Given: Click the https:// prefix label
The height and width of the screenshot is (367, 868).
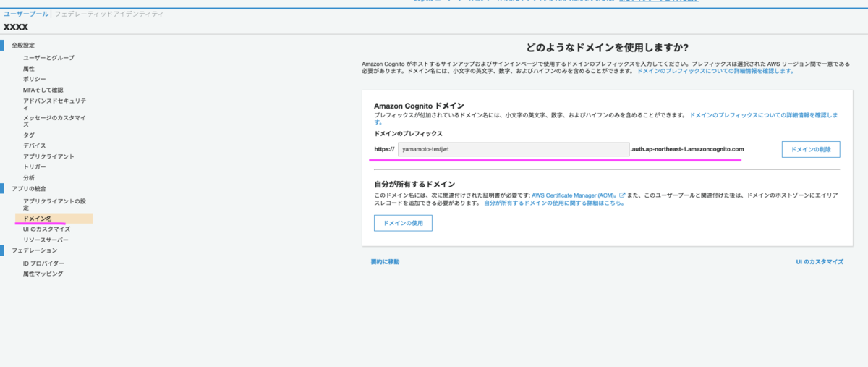Looking at the screenshot, I should pos(384,149).
